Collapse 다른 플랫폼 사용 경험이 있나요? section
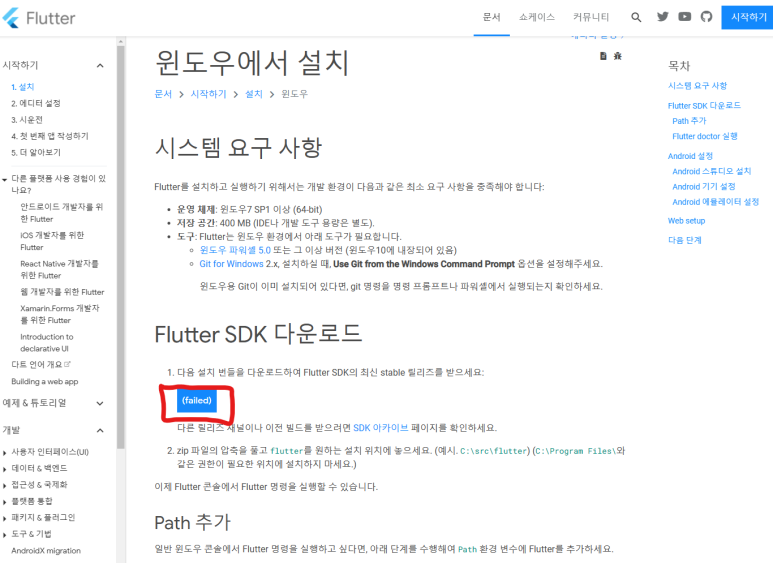 tap(4, 179)
